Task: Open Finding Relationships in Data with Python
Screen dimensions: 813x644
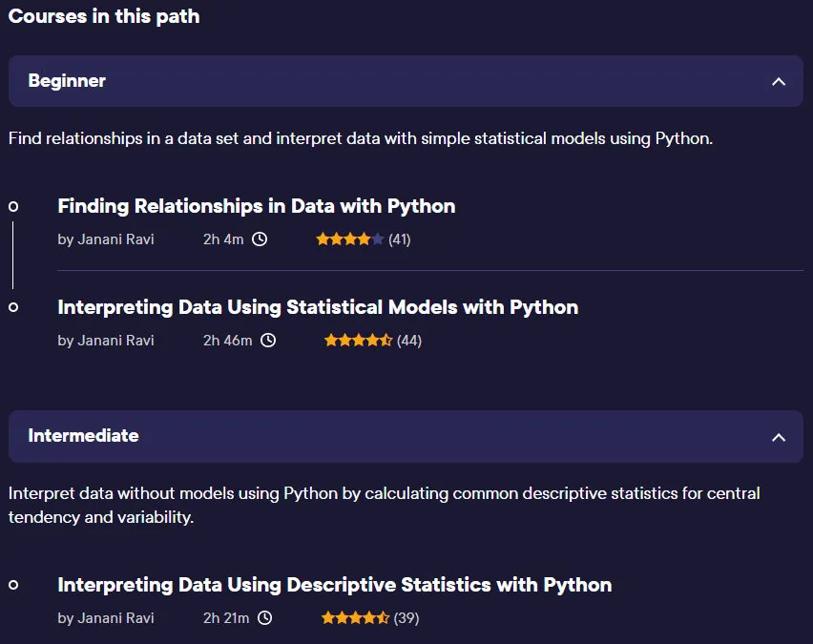Action: (257, 206)
